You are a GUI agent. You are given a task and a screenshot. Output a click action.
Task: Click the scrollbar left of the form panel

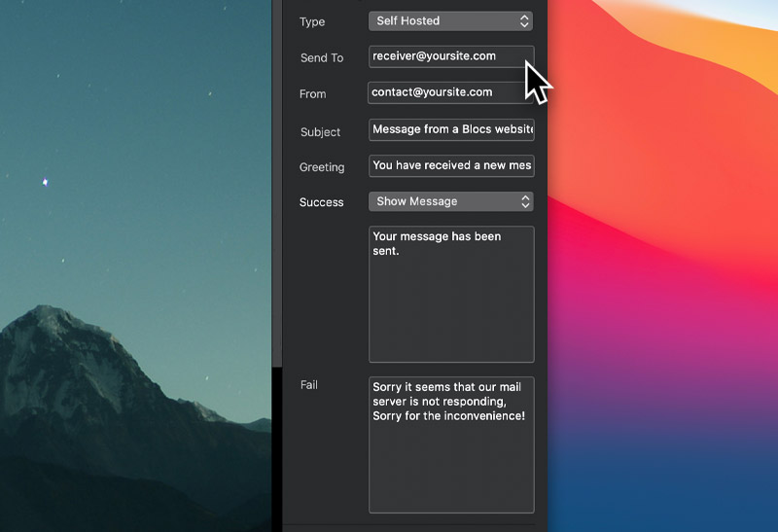click(277, 184)
